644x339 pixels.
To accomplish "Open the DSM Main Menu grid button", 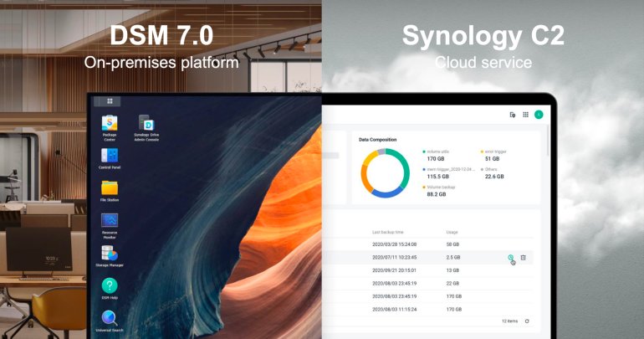I will pyautogui.click(x=110, y=101).
